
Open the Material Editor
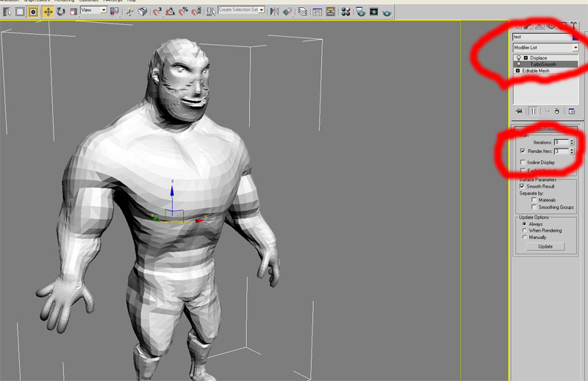coord(345,11)
